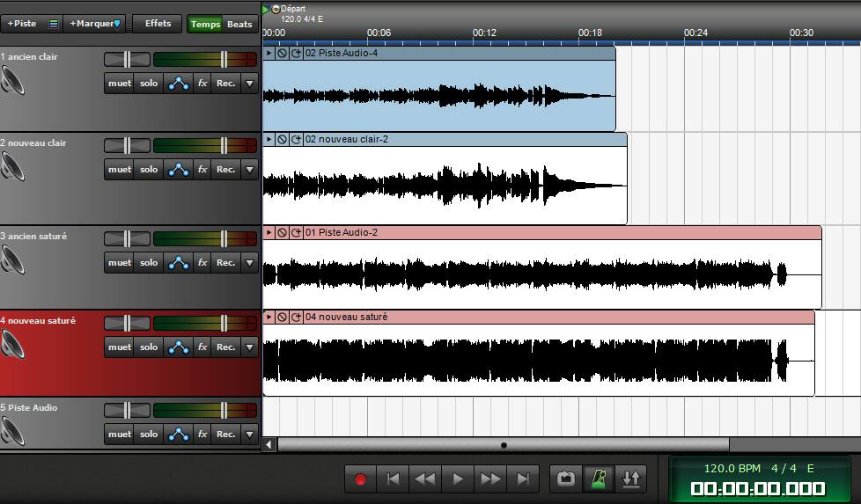Switch timeline display to Temps
Viewport: 861px width, 504px height.
tap(206, 25)
